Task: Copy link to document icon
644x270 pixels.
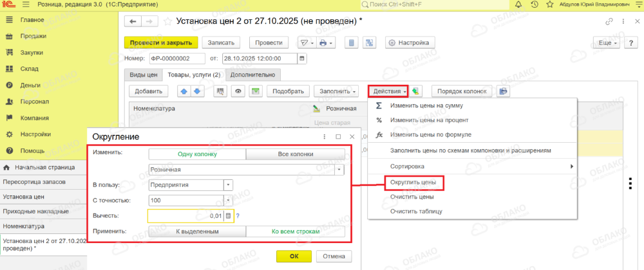Action: click(x=609, y=22)
